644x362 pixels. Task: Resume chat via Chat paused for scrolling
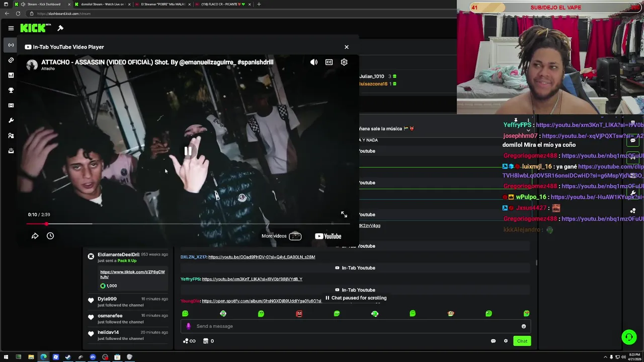point(356,298)
